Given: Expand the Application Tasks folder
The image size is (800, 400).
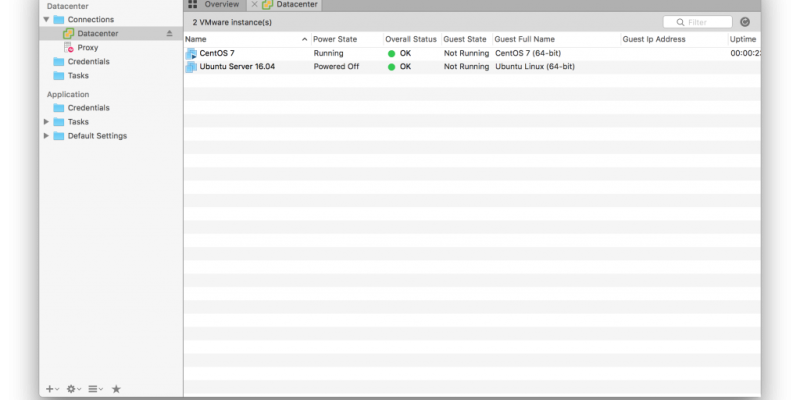Looking at the screenshot, I should point(46,122).
